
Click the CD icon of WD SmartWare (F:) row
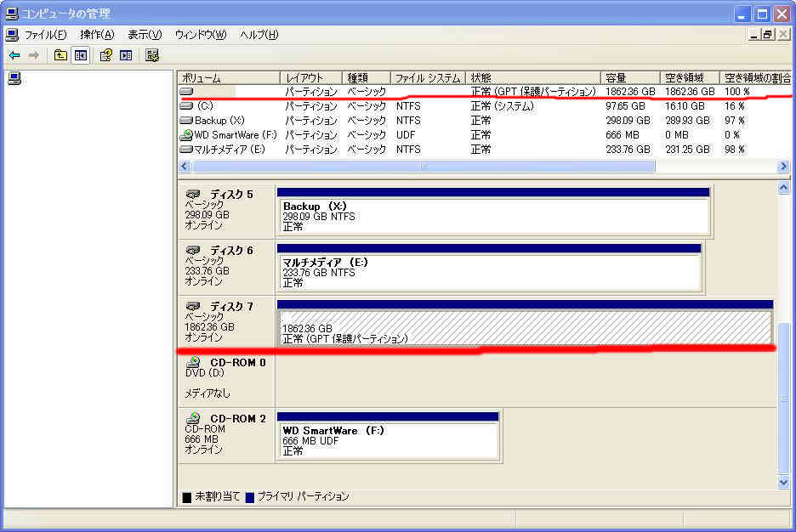click(187, 135)
